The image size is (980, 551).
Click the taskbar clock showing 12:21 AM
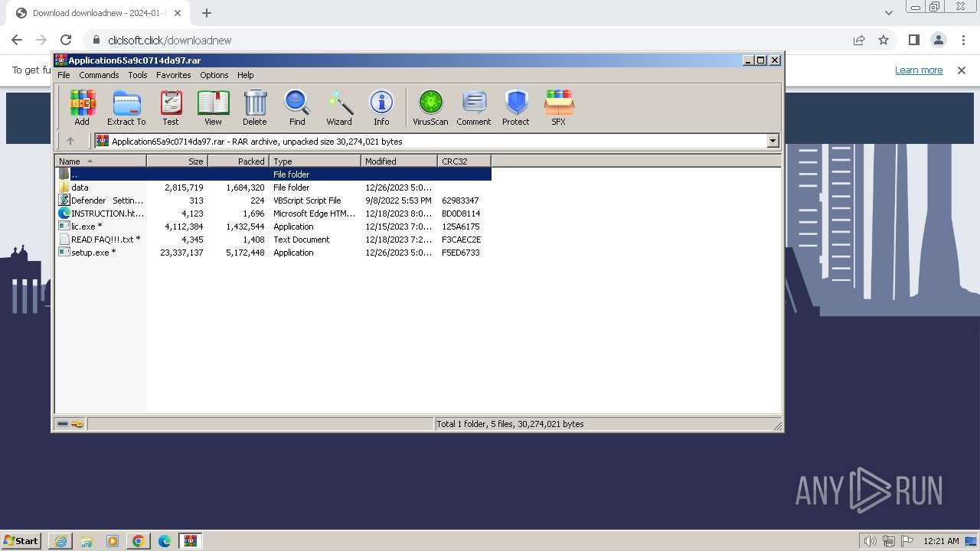coord(941,540)
